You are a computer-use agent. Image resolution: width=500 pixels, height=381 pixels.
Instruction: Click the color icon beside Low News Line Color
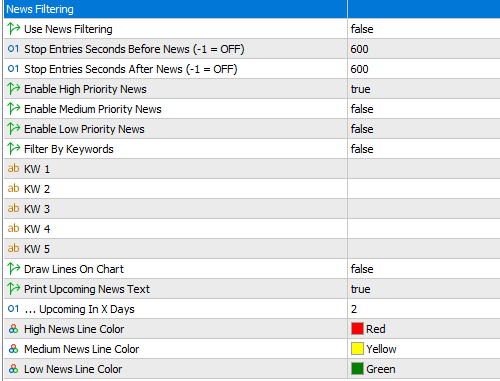tap(13, 369)
